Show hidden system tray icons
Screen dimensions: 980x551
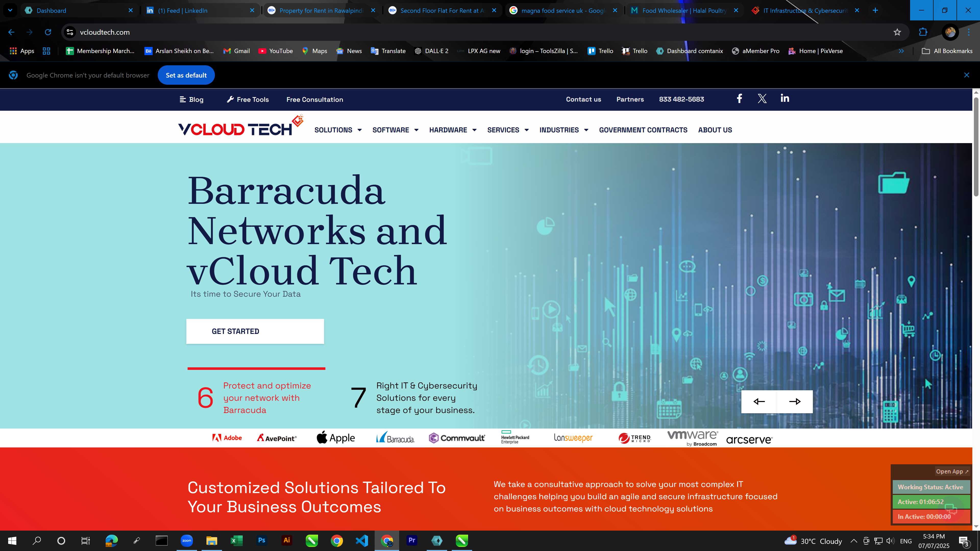coord(853,541)
